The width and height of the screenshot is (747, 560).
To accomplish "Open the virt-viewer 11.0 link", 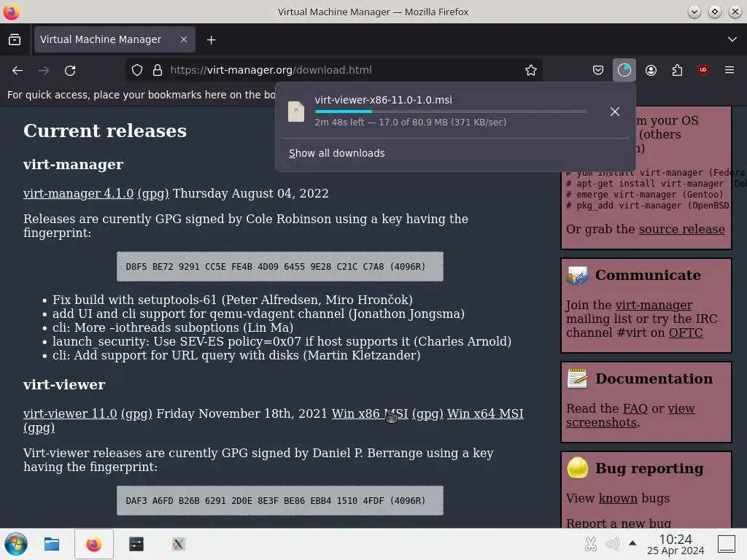I will coord(70,413).
